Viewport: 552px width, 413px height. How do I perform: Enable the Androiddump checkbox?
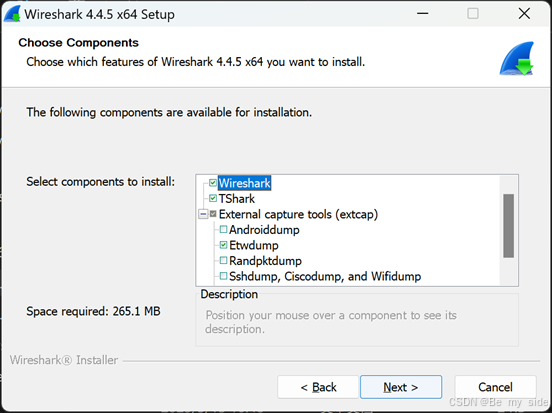(x=223, y=230)
